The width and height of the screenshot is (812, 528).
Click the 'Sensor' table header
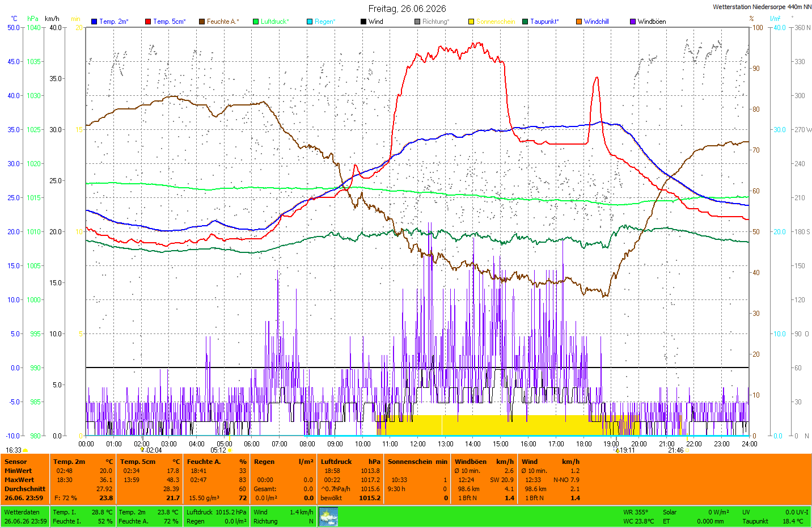[x=16, y=462]
